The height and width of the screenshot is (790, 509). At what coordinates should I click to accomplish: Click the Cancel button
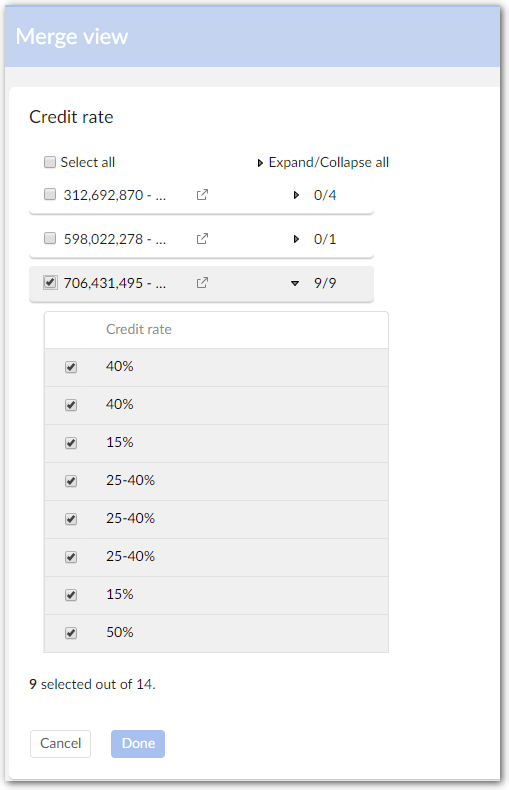[x=60, y=744]
